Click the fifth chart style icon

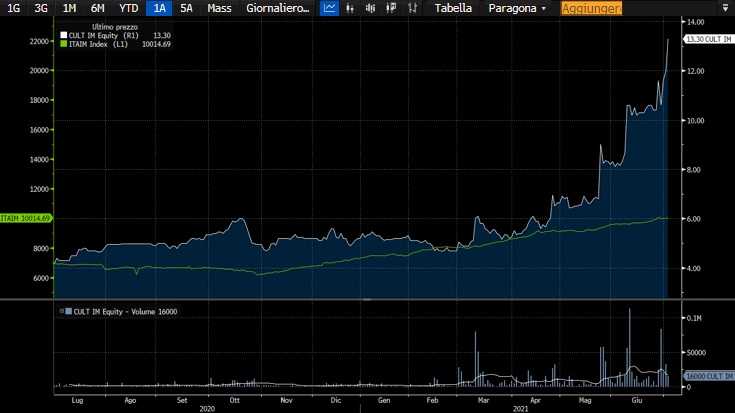tap(411, 8)
